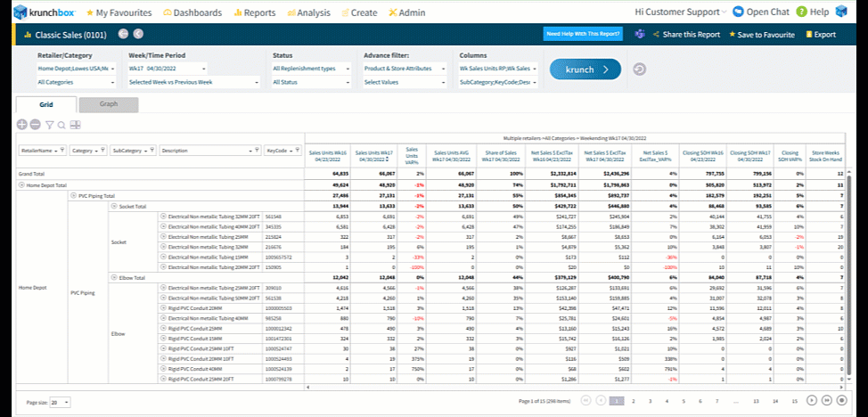Open the All Categories dropdown
This screenshot has height=417, width=868.
click(75, 82)
